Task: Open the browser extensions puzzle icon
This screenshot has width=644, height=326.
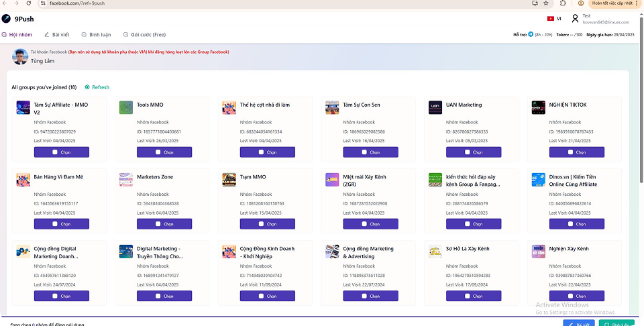Action: click(563, 3)
